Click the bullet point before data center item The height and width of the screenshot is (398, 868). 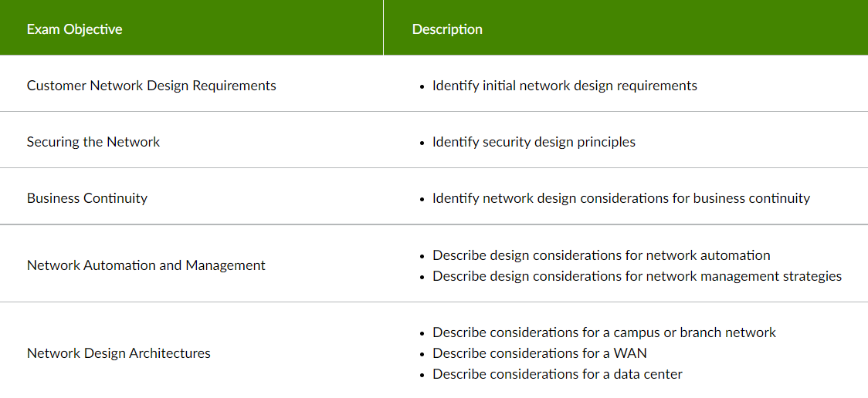[x=422, y=376]
